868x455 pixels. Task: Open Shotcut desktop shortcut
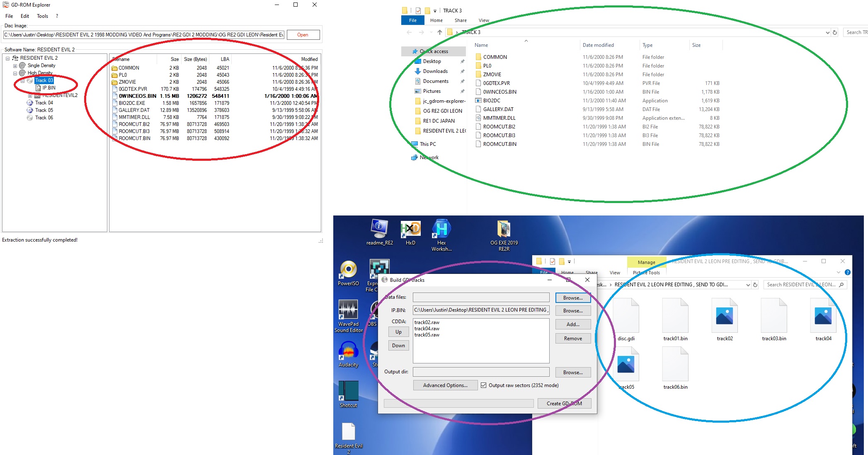[x=348, y=395]
